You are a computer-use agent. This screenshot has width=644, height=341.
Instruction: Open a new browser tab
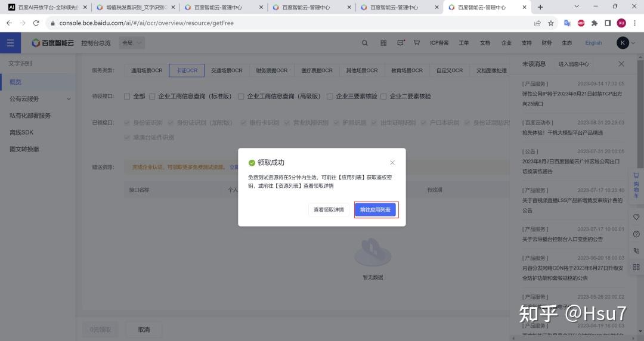click(540, 7)
